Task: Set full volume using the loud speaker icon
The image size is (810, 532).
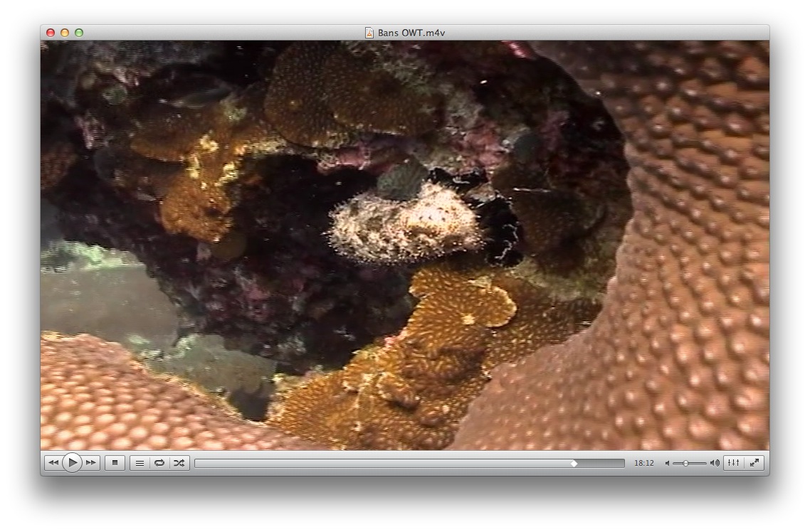Action: [x=715, y=464]
